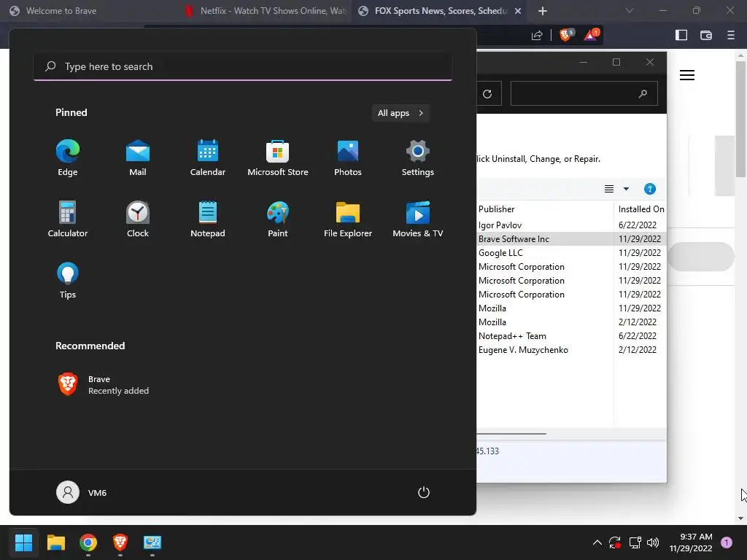Open the clock and date flyout
The width and height of the screenshot is (747, 560).
tap(691, 542)
